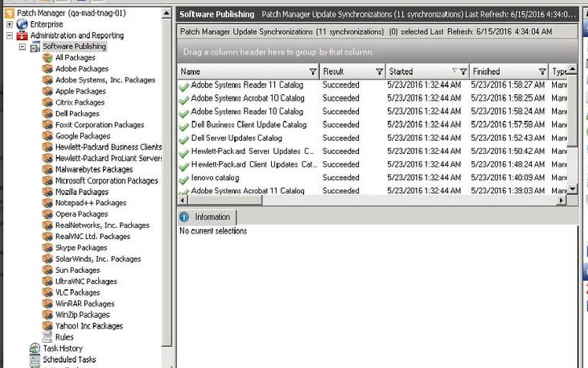The image size is (588, 368).
Task: Click the green checkmark for Adobe Systems Reader 11 Catalog
Action: coord(184,86)
